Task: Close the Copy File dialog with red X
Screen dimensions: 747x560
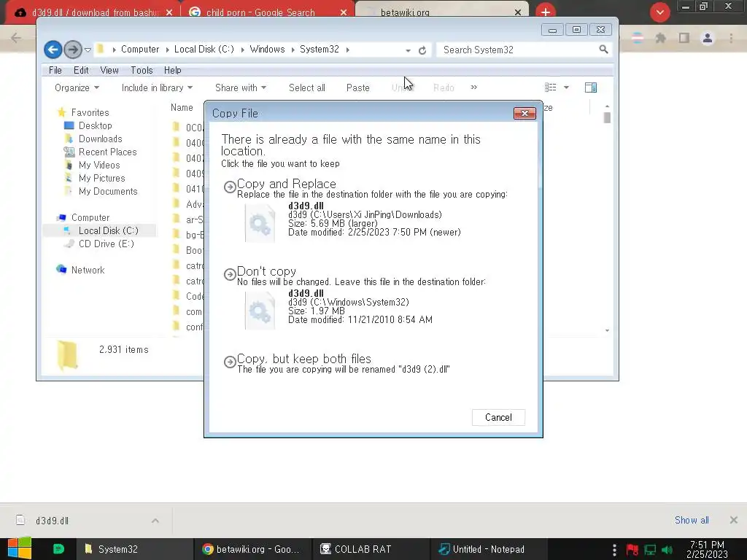Action: click(525, 113)
